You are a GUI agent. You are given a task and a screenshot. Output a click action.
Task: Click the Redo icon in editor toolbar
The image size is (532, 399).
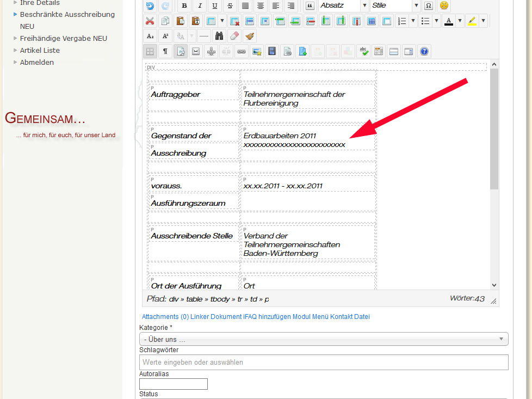[165, 5]
